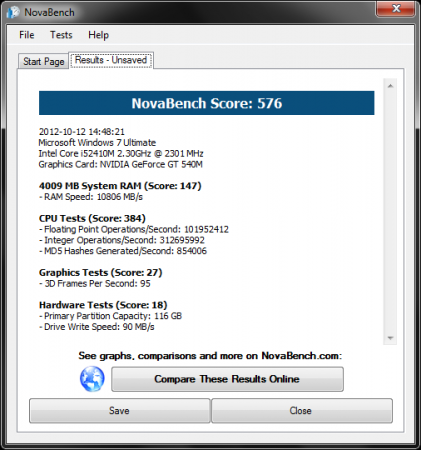
Task: Close the NovaBench window with the red X
Action: (x=396, y=8)
